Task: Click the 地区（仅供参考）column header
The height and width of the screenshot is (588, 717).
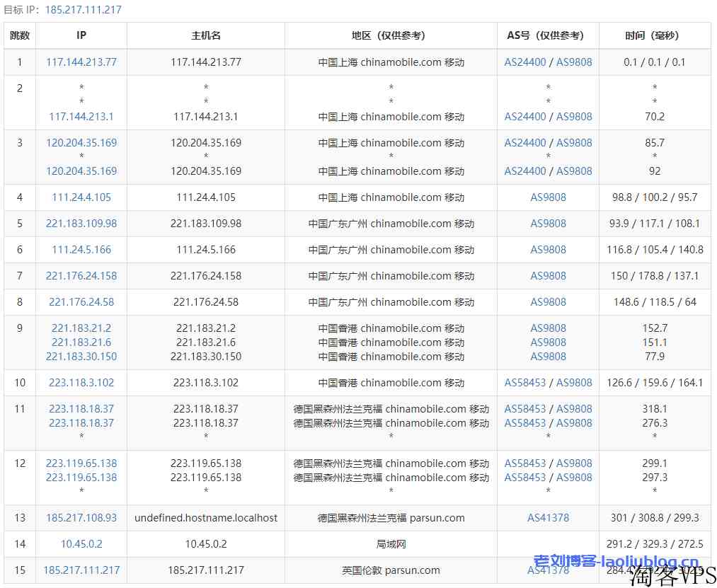Action: (391, 35)
